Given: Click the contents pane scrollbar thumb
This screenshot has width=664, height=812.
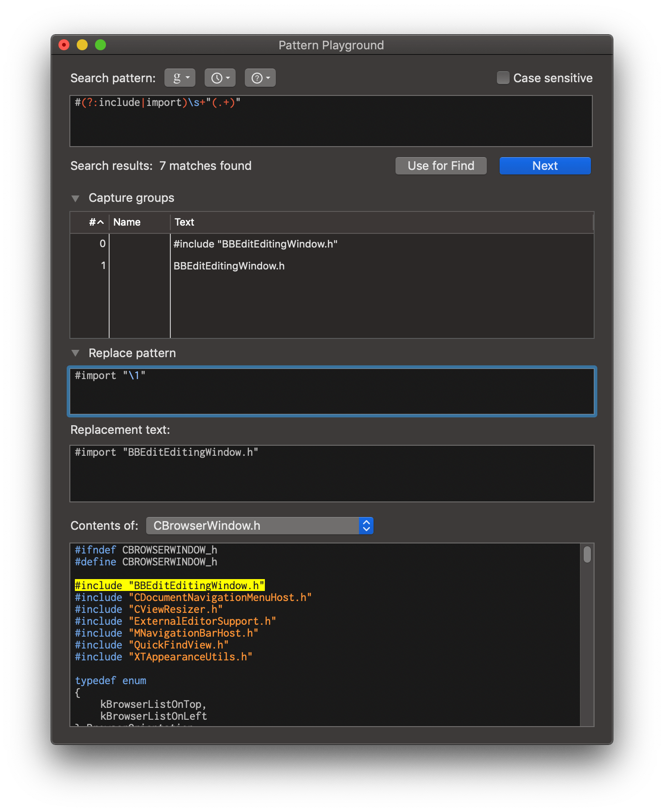Looking at the screenshot, I should click(587, 554).
